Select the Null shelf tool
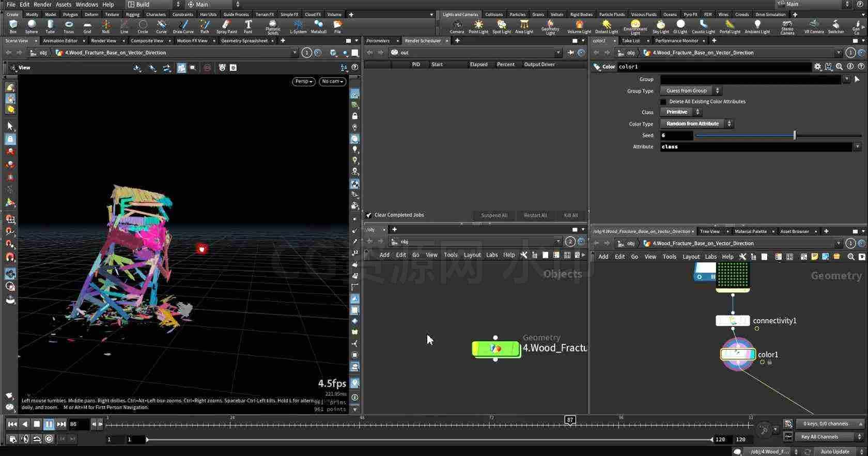Image resolution: width=868 pixels, height=456 pixels. pos(106,26)
